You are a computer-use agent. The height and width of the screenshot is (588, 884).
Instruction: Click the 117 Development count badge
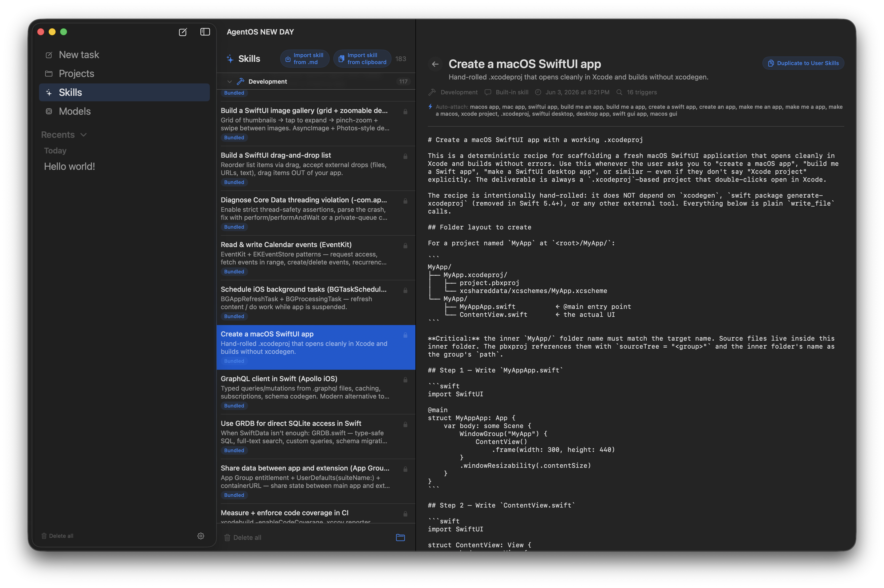[403, 81]
